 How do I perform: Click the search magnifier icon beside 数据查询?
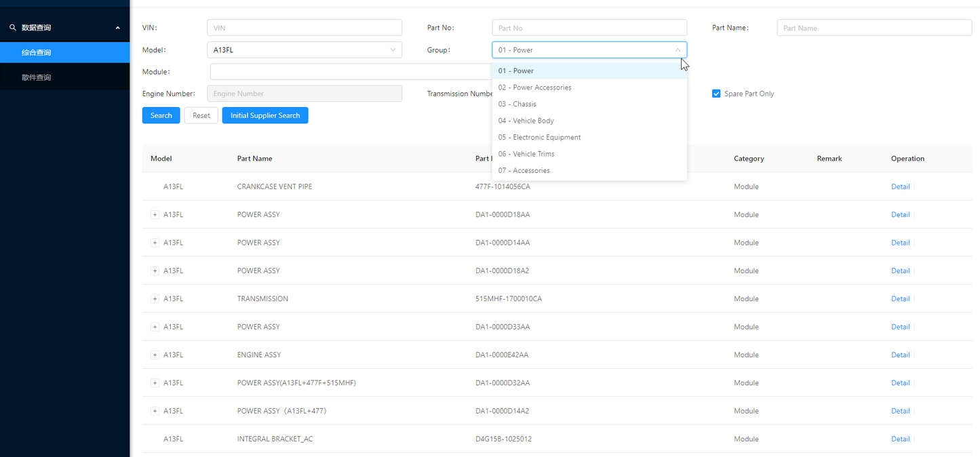(12, 28)
